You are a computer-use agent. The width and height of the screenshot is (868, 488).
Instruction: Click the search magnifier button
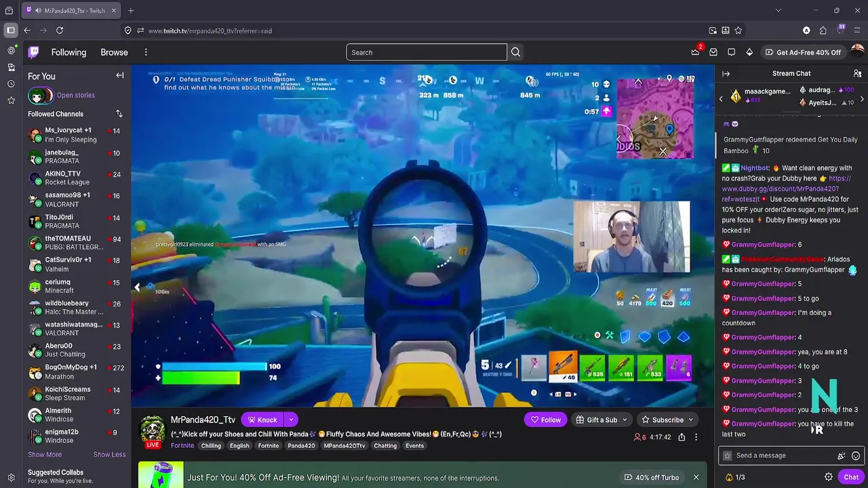coord(515,52)
